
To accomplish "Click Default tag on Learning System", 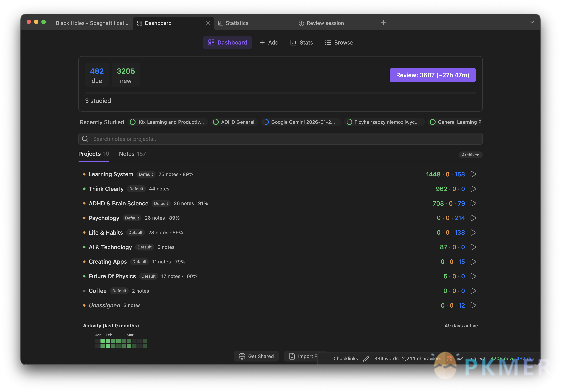I will click(146, 174).
